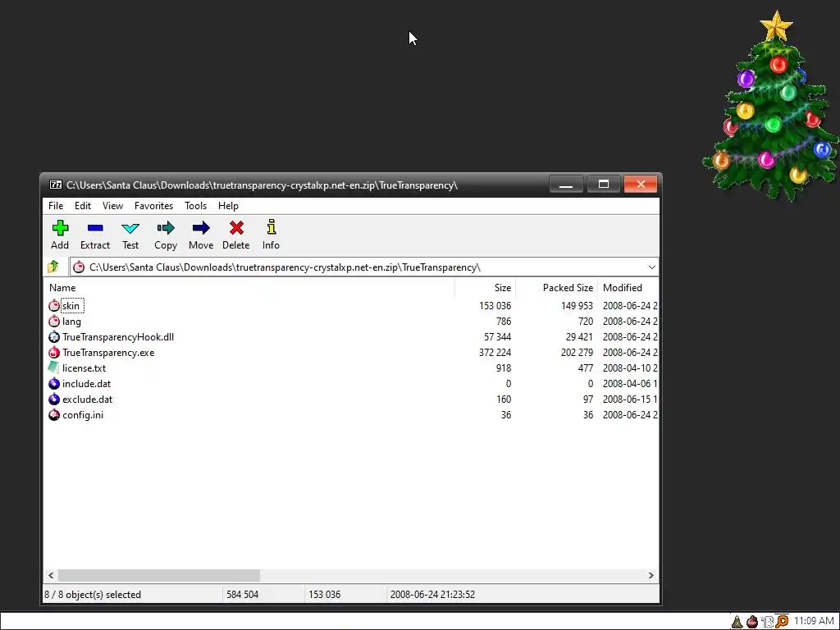Viewport: 840px width, 630px height.
Task: Click the red X Delete icon
Action: coord(236,228)
